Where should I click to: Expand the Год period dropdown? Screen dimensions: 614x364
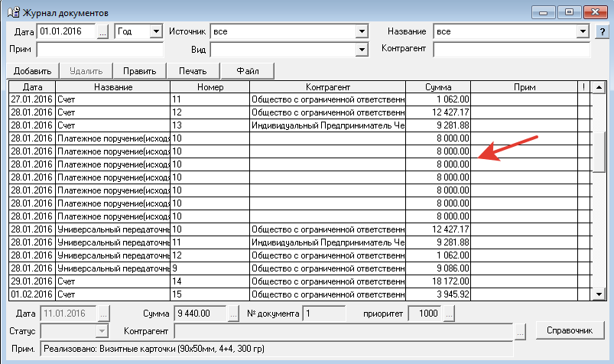coord(156,31)
